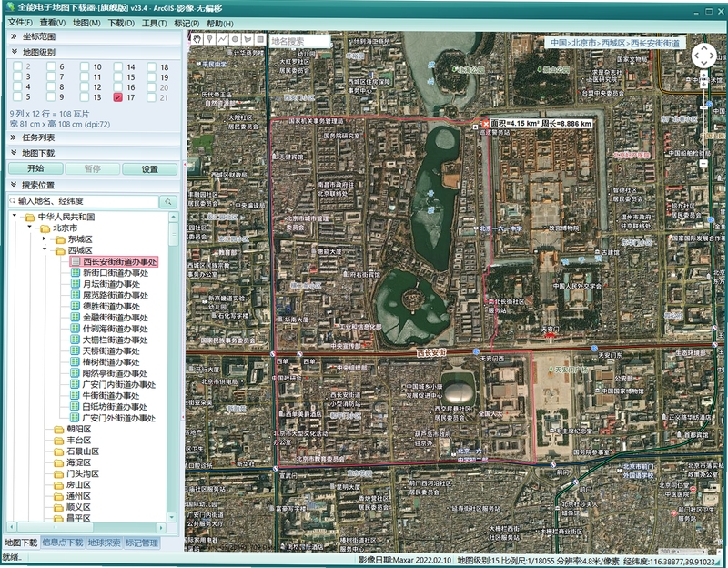
Task: Click the map zoom-in plus button
Action: click(x=703, y=84)
